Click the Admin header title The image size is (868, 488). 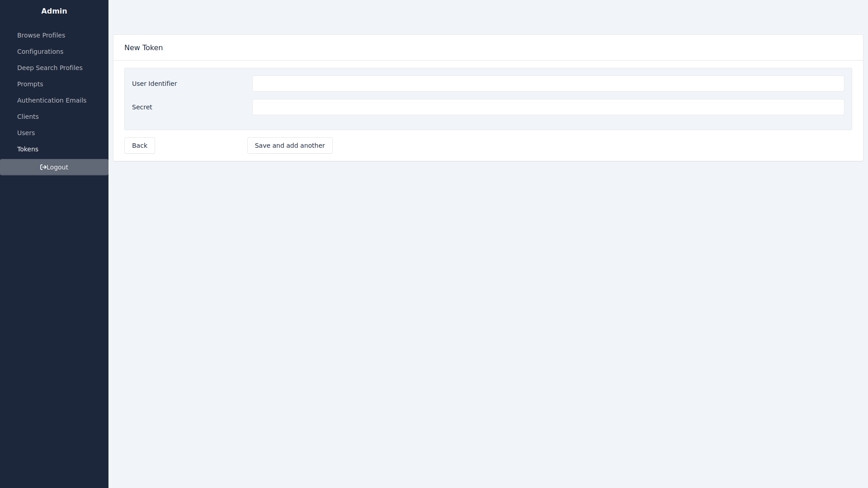pos(54,11)
